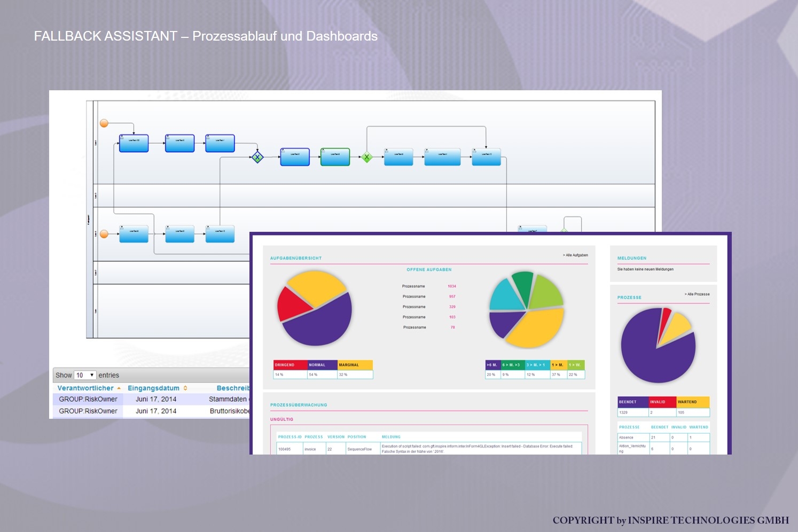The width and height of the screenshot is (798, 532).
Task: Select the task box right after the blue gateway
Action: click(x=295, y=157)
